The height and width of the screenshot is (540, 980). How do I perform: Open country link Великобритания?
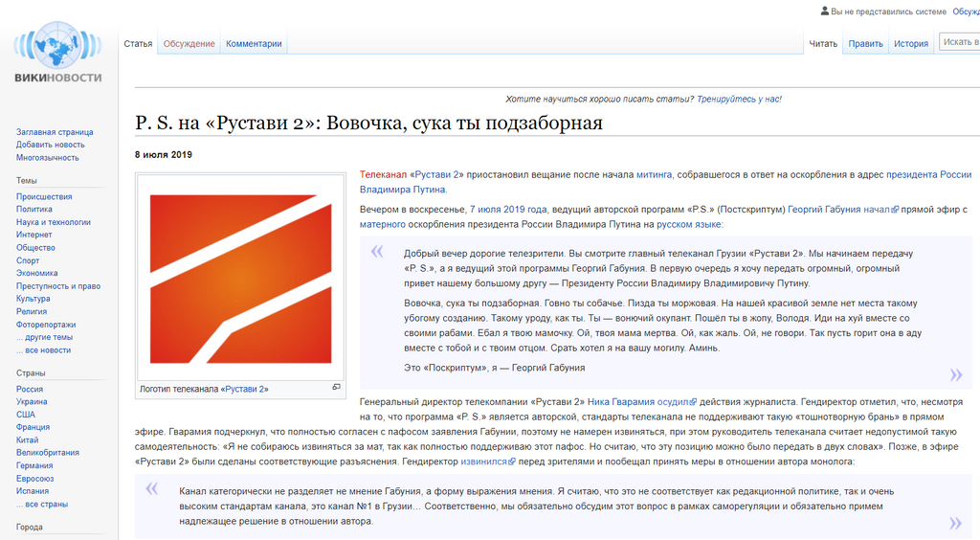click(x=48, y=453)
